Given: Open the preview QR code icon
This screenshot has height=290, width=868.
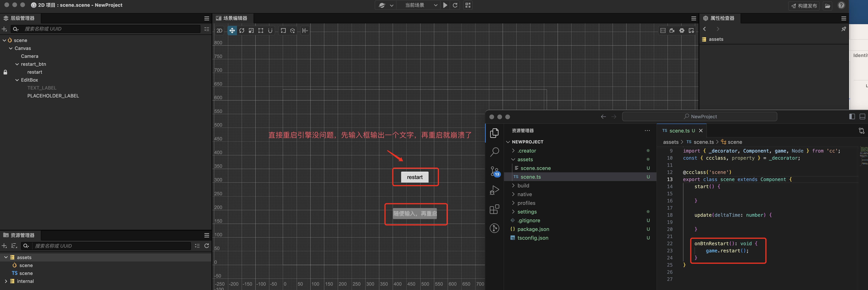Looking at the screenshot, I should click(468, 5).
